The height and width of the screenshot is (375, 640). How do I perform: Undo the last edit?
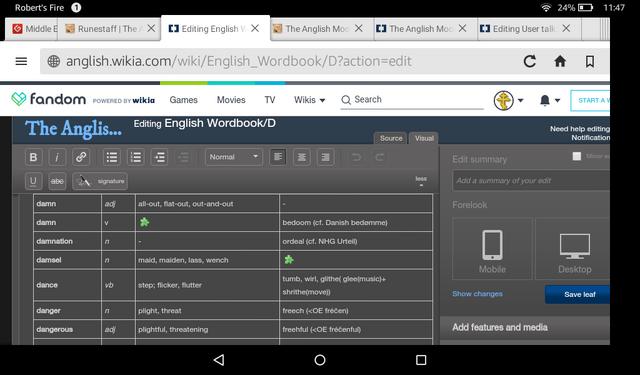(356, 157)
